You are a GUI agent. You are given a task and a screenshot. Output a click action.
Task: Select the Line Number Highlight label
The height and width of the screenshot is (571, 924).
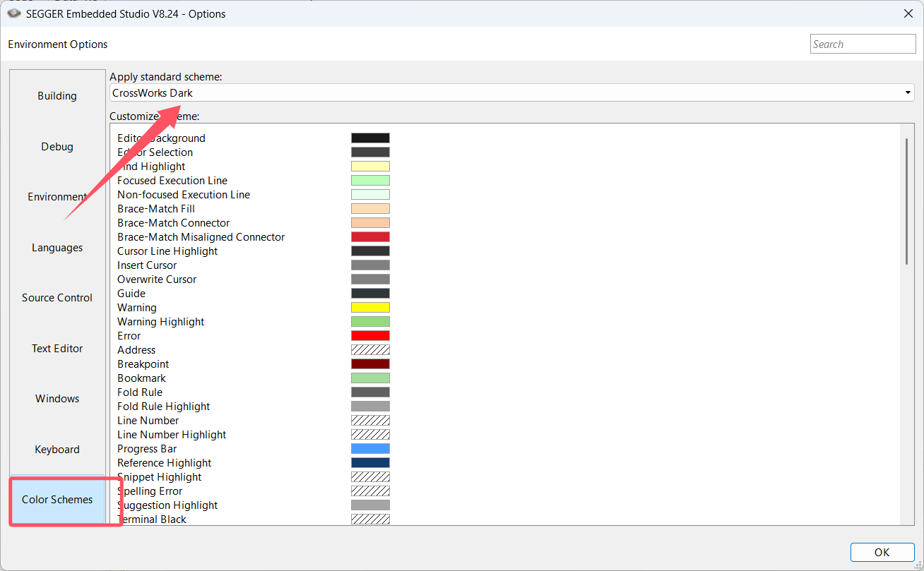point(172,435)
